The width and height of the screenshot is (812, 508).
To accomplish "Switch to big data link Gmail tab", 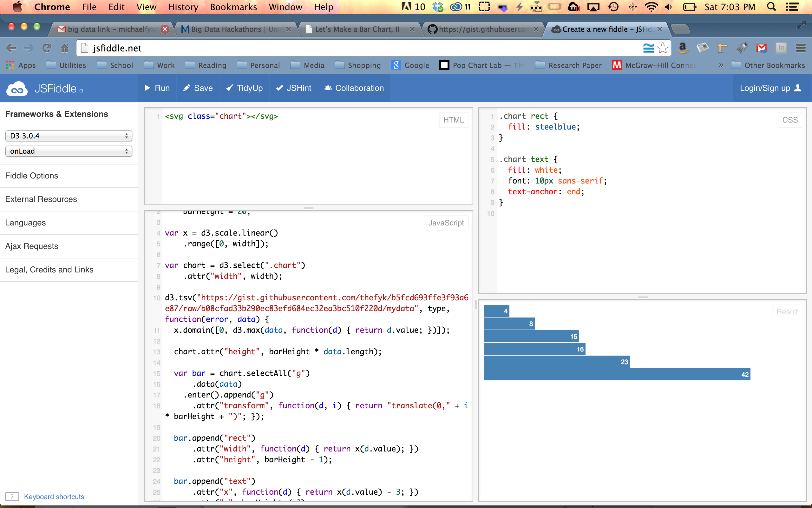I will click(x=111, y=29).
